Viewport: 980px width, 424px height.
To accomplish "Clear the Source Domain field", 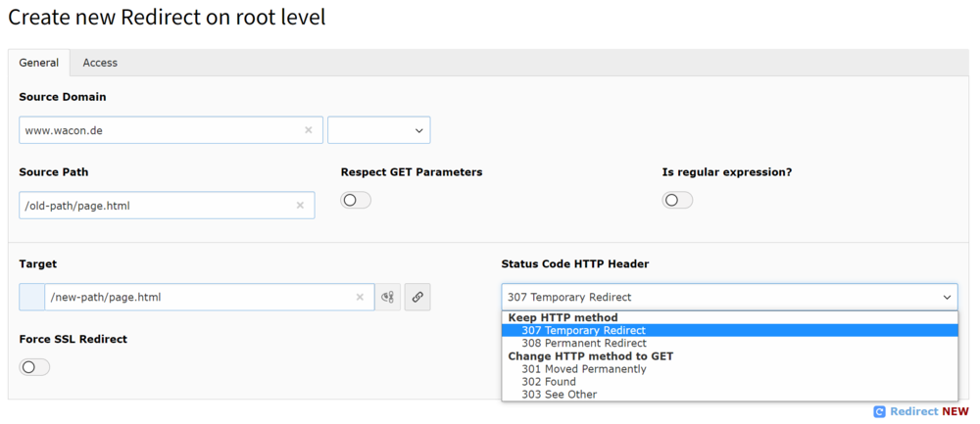I will pos(309,130).
